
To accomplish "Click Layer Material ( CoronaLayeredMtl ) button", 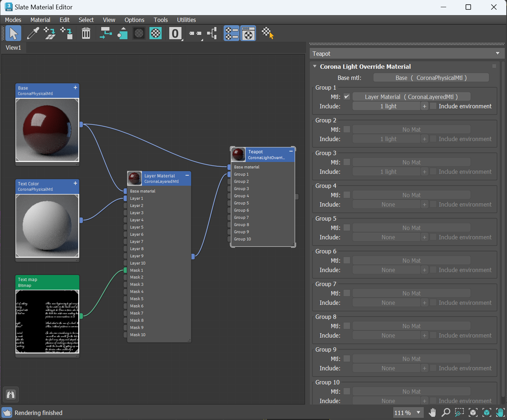I will point(411,97).
